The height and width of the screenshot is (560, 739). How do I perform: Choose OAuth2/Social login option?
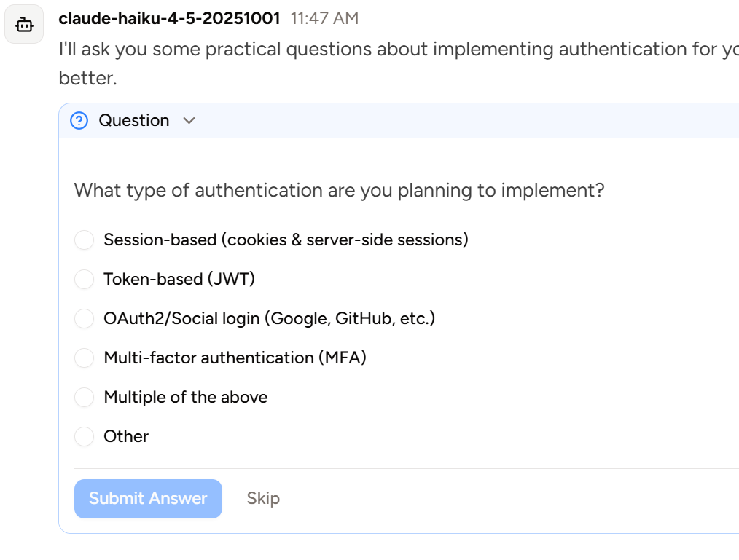click(x=84, y=318)
